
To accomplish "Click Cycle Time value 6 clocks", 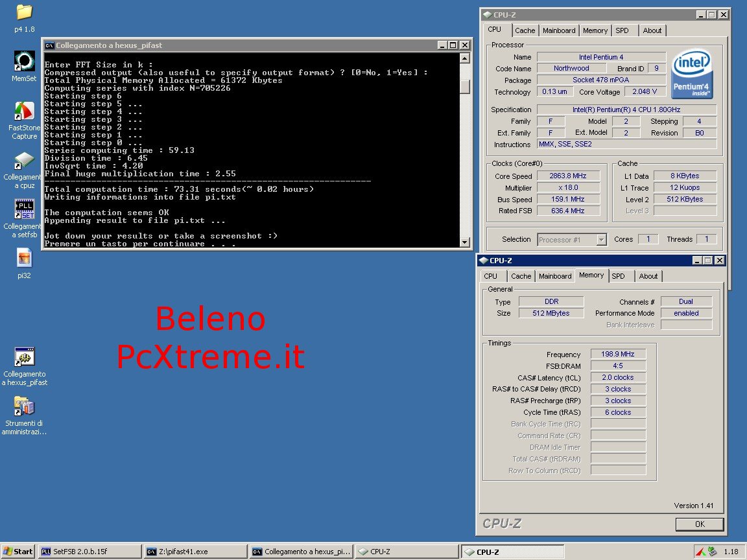I will coord(618,412).
